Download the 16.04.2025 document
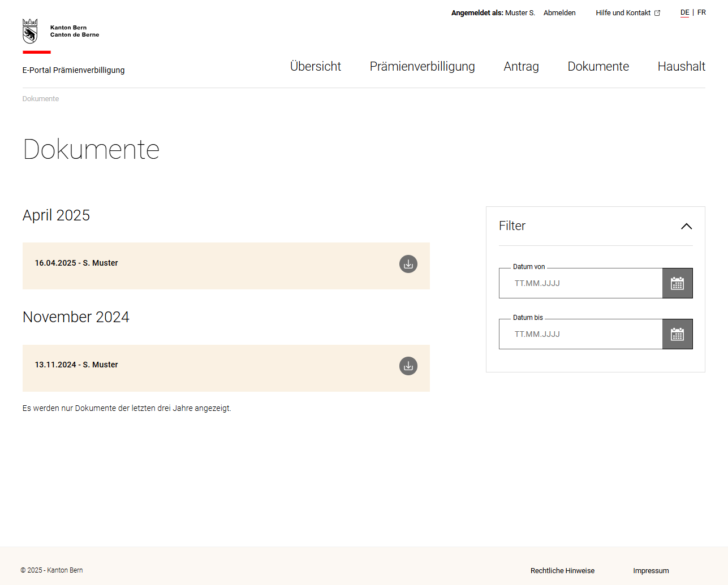The image size is (728, 585). coord(408,264)
